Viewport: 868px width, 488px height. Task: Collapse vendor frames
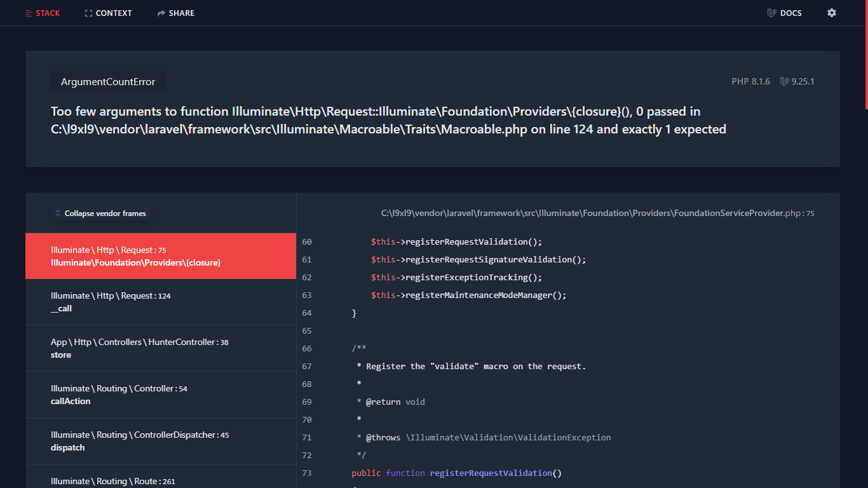[100, 213]
